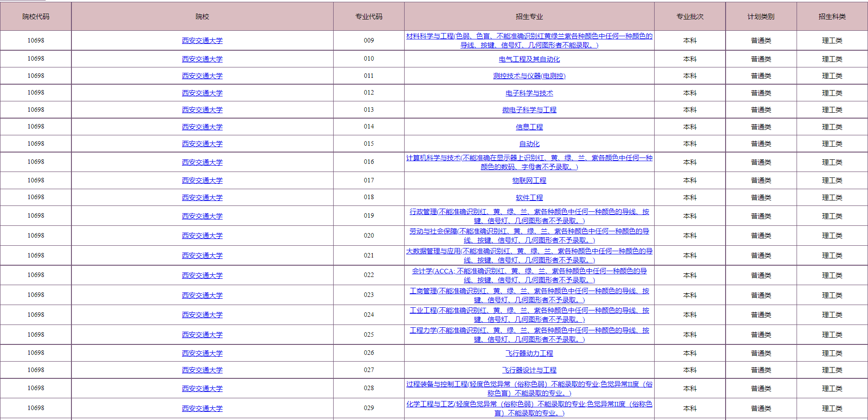Viewport: 868px width, 420px height.
Task: Click 西安交通大学 link in row 028
Action: 202,389
